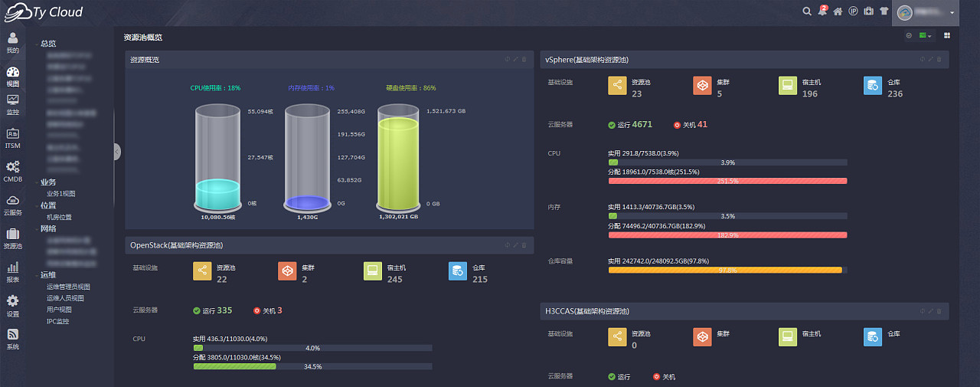This screenshot has width=980, height=387.
Task: Click the IP circle icon in top bar
Action: point(853,11)
